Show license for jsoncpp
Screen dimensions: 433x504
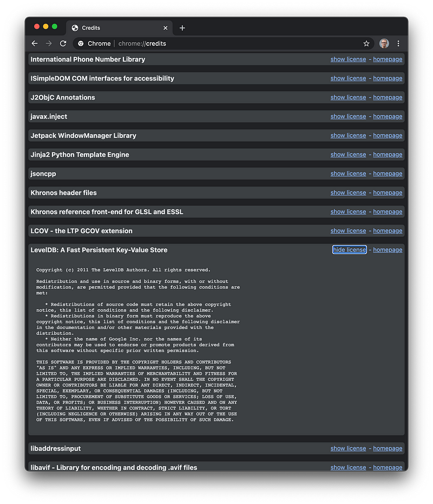(x=348, y=174)
